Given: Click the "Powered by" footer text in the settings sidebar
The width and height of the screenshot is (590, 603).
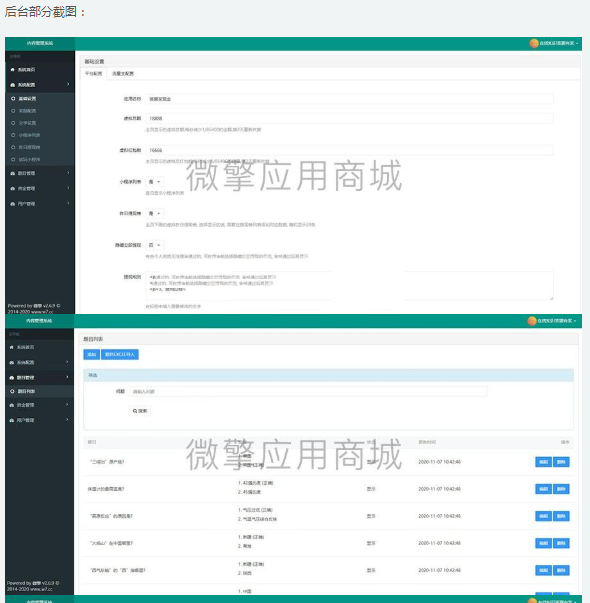Looking at the screenshot, I should (x=34, y=309).
